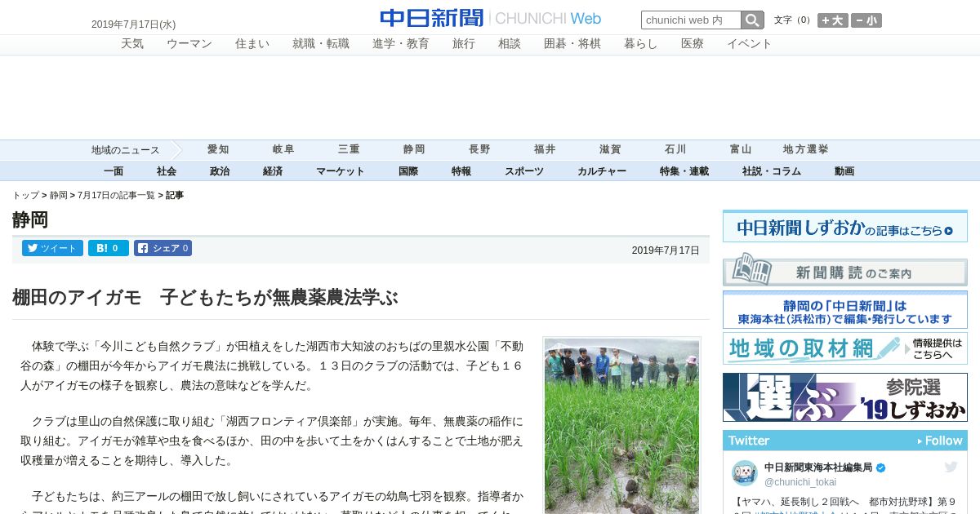Open the 進学・教育 menu item
Screen dimensions: 980x514
pyautogui.click(x=401, y=44)
